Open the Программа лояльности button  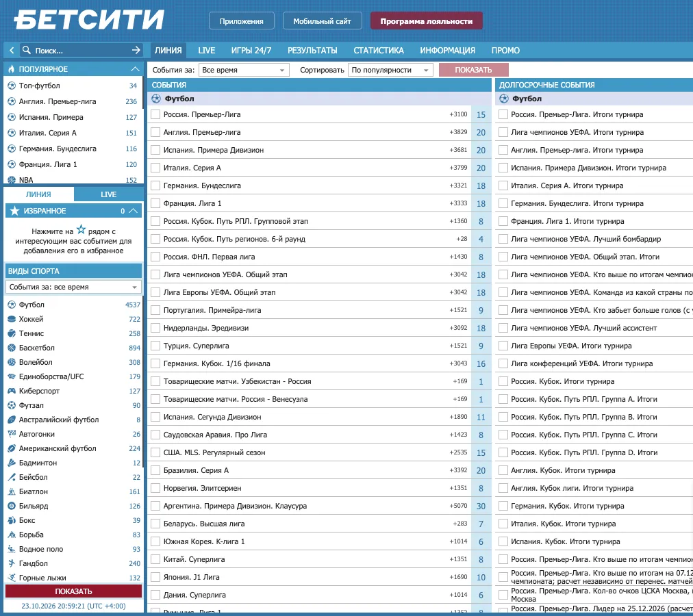pos(427,21)
